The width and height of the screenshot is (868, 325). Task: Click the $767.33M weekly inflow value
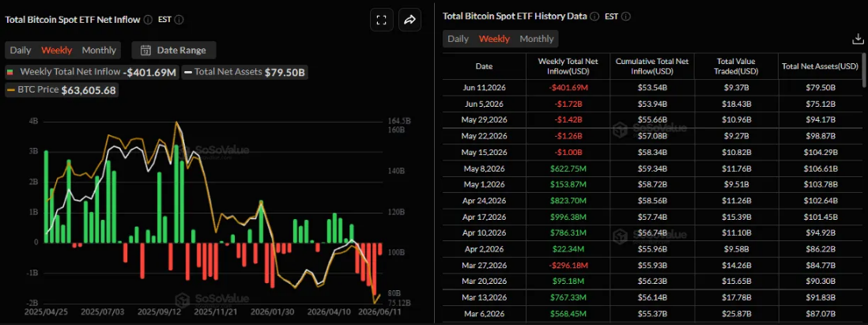(568, 297)
